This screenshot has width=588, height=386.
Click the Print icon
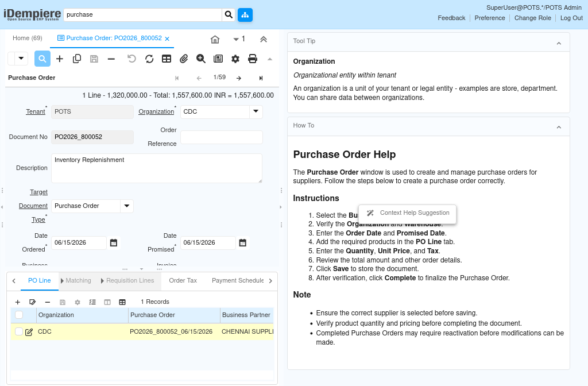[x=253, y=59]
